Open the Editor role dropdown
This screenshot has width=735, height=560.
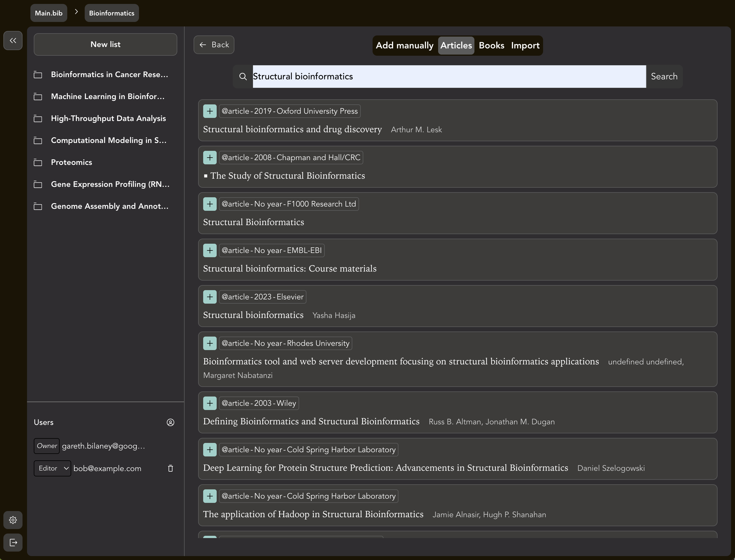click(x=52, y=468)
